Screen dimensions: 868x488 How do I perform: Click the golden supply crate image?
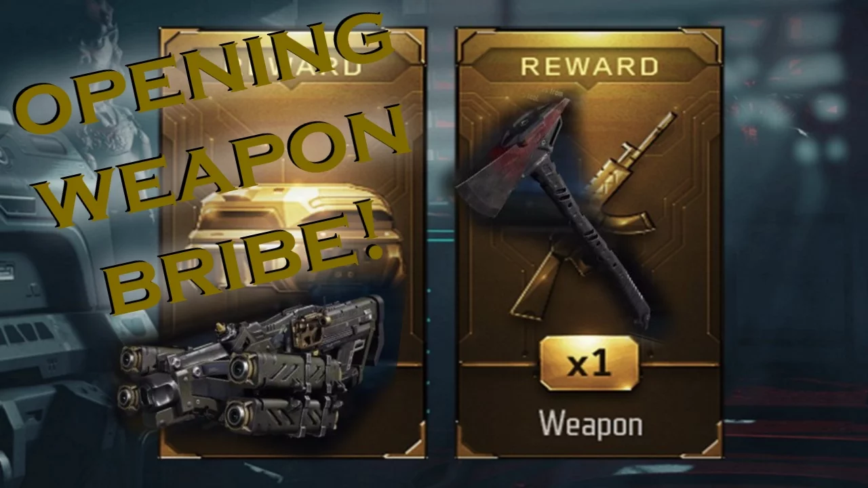[x=298, y=234]
